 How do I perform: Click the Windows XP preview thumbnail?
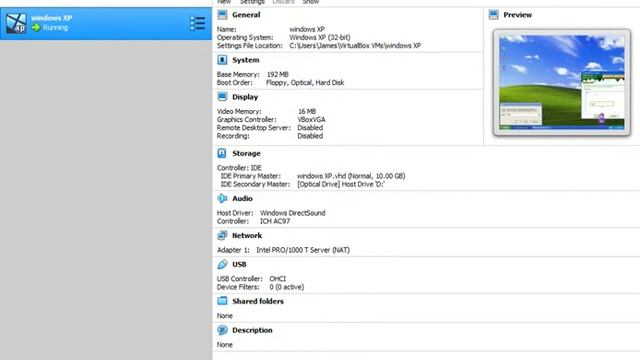tap(562, 82)
